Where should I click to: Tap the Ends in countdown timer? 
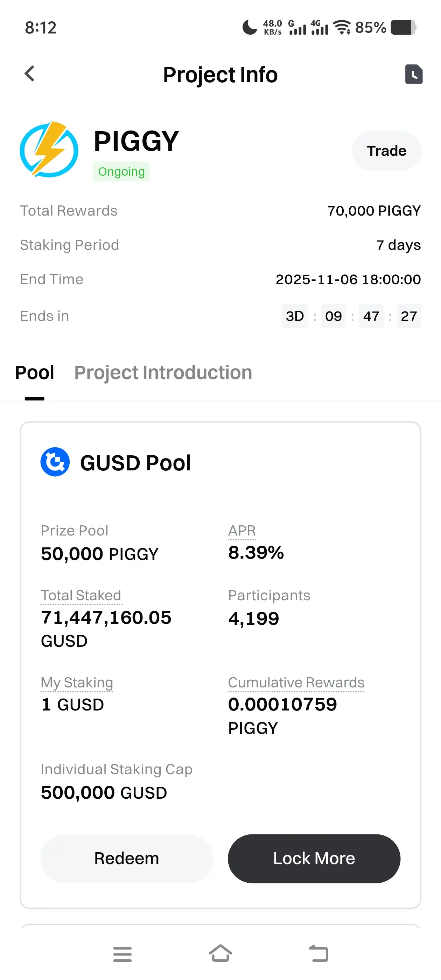pos(351,316)
